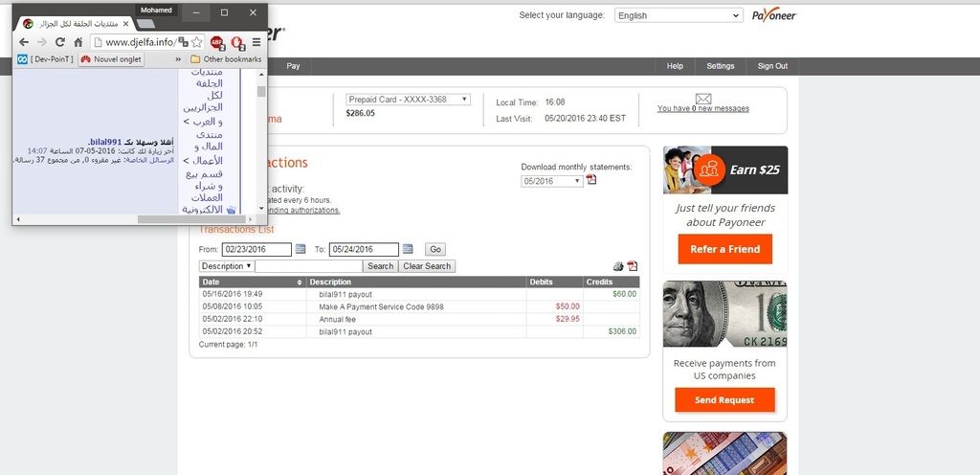Click the Go button
Viewport: 980px width, 475px height.
tap(435, 249)
